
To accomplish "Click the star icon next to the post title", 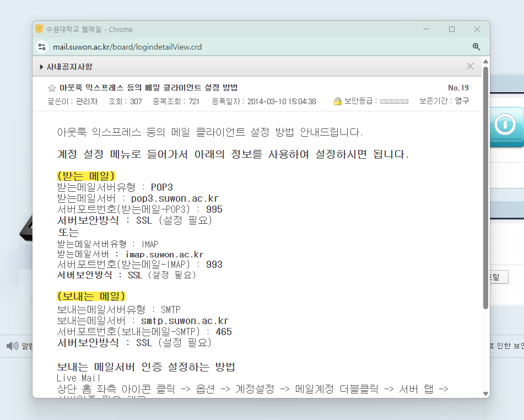I will (x=52, y=88).
